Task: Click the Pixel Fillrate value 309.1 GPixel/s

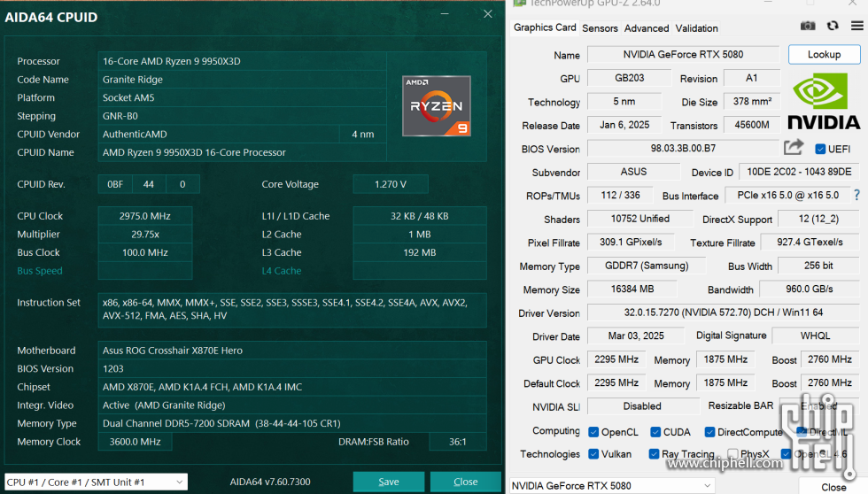Action: click(631, 242)
